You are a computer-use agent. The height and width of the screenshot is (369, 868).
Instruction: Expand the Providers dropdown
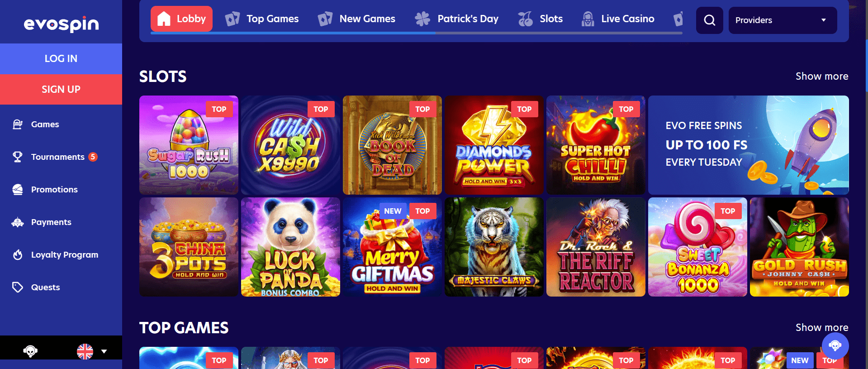coord(783,20)
